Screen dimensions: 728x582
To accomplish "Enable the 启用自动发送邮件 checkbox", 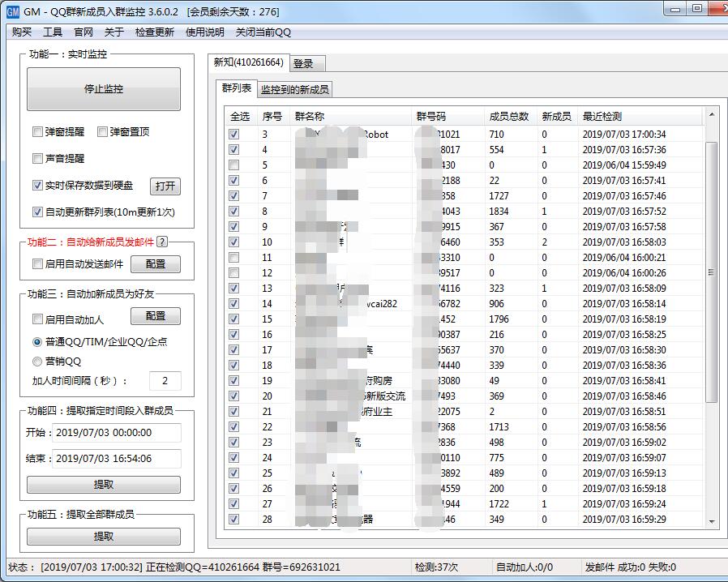I will click(37, 264).
